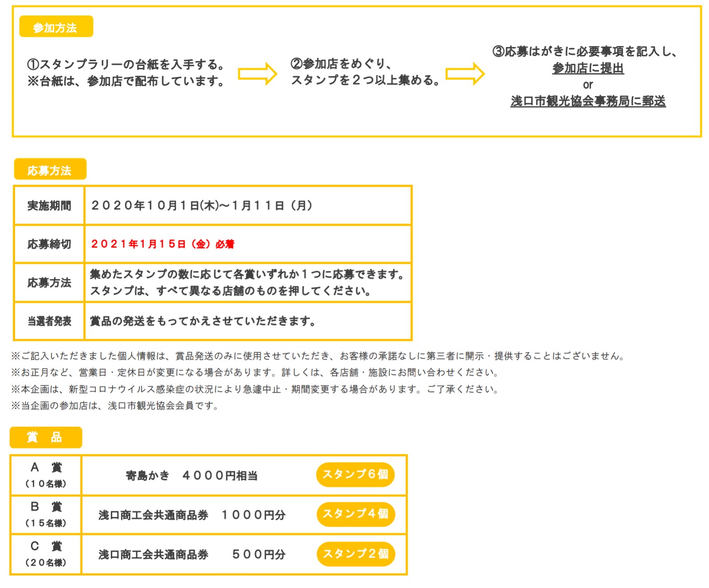Click the 参加方法 heading label
This screenshot has width=709, height=588.
(x=56, y=27)
